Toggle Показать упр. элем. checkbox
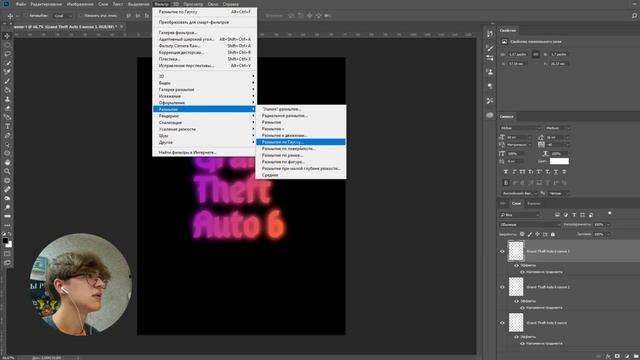640x360 pixels. pyautogui.click(x=81, y=16)
